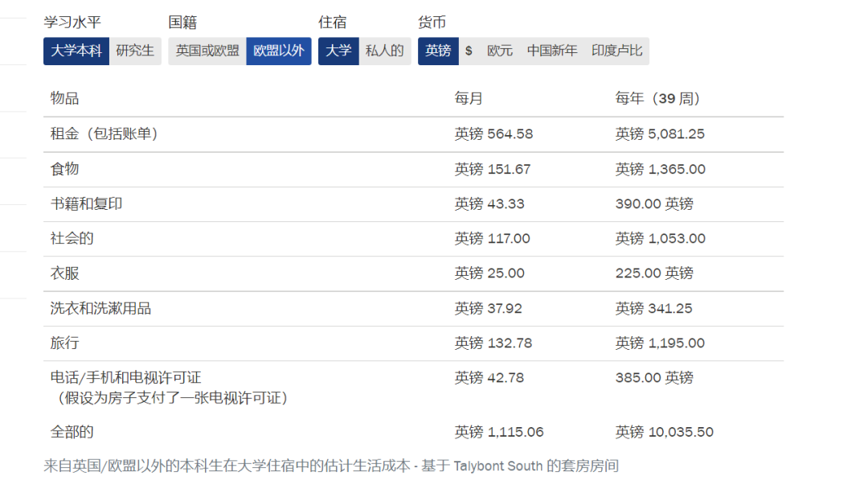The image size is (868, 493).
Task: Click the 每月 column header
Action: click(x=469, y=99)
